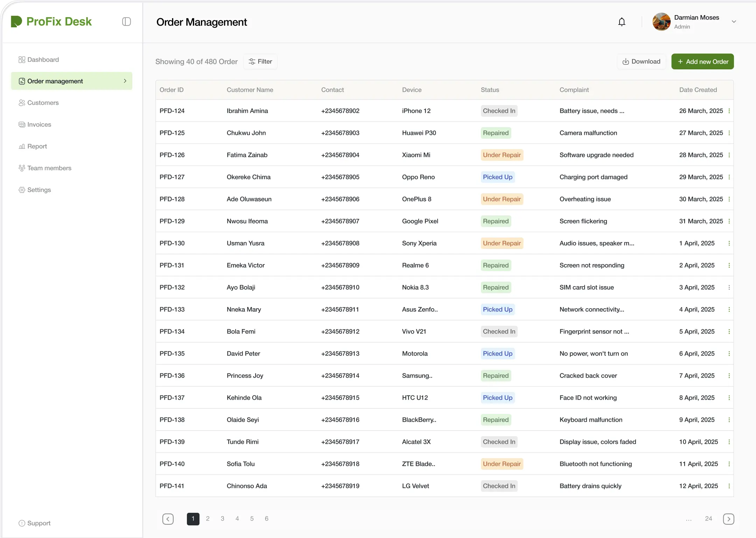Open row actions for PFD-138
Viewport: 756px width, 538px height.
point(729,420)
